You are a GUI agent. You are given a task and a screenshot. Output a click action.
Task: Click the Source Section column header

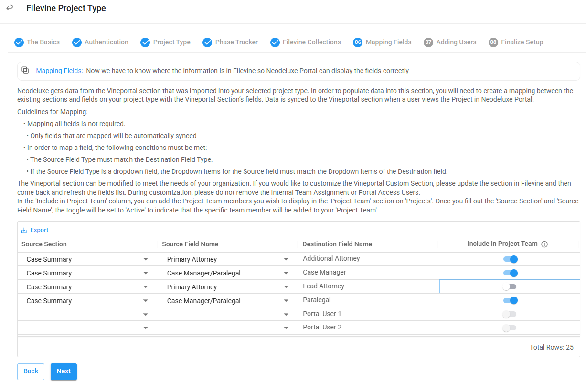44,244
